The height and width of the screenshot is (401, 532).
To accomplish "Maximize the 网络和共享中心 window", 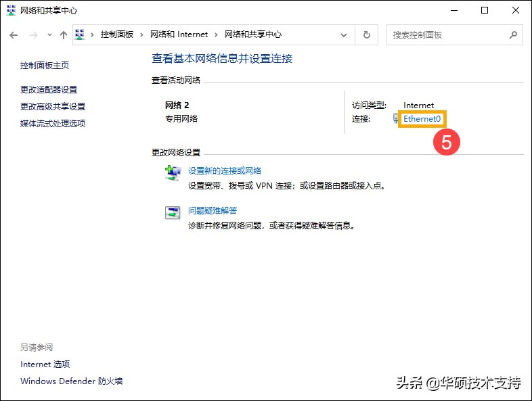I will point(485,11).
